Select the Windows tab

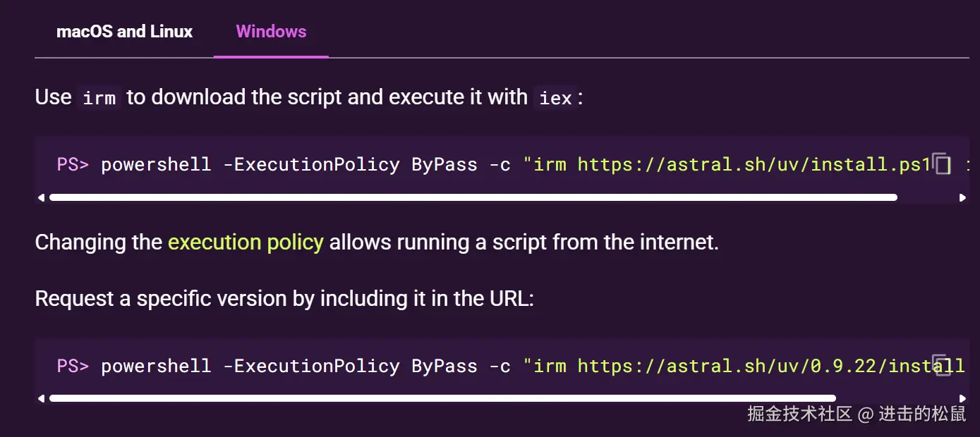coord(271,32)
